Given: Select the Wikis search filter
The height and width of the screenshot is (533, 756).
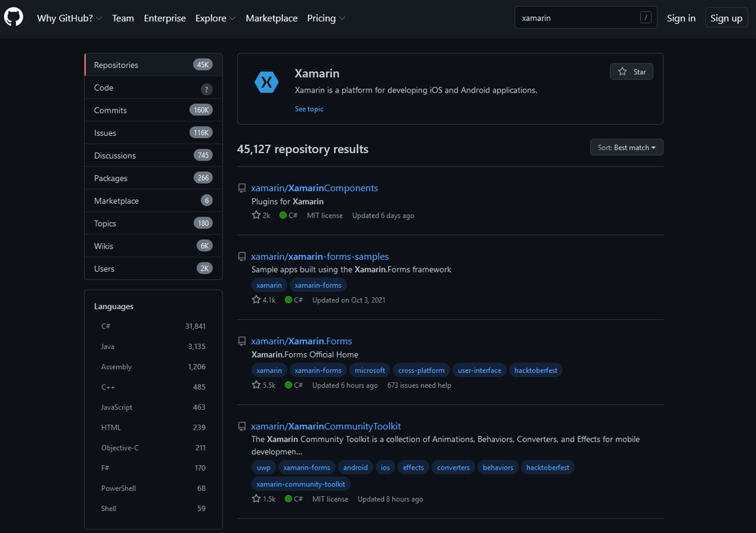Looking at the screenshot, I should (153, 246).
